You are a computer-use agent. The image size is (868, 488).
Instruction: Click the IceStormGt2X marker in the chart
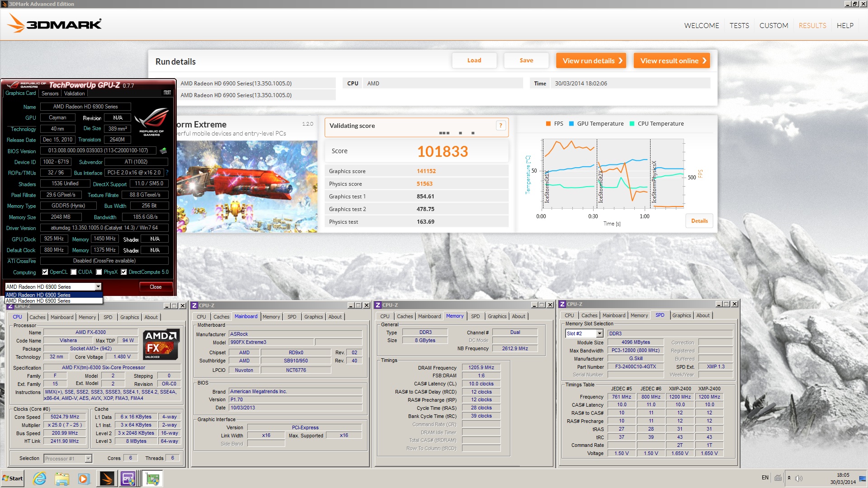(x=601, y=187)
